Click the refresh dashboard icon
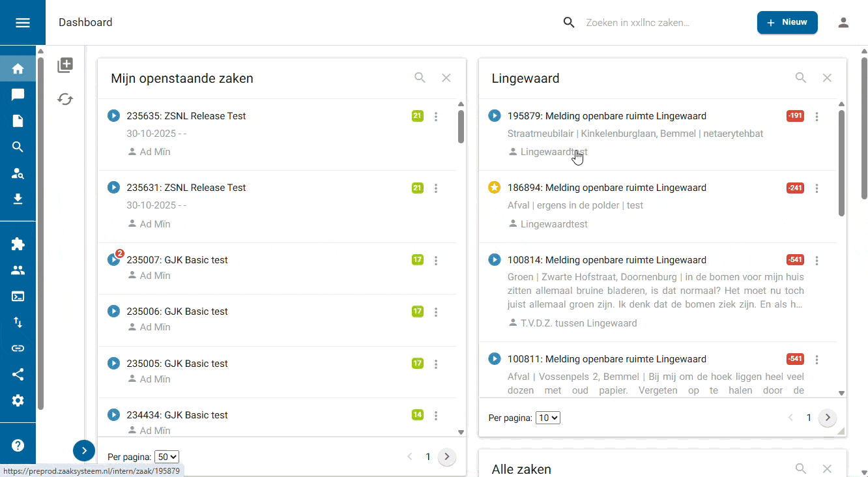This screenshot has height=477, width=868. [x=65, y=99]
